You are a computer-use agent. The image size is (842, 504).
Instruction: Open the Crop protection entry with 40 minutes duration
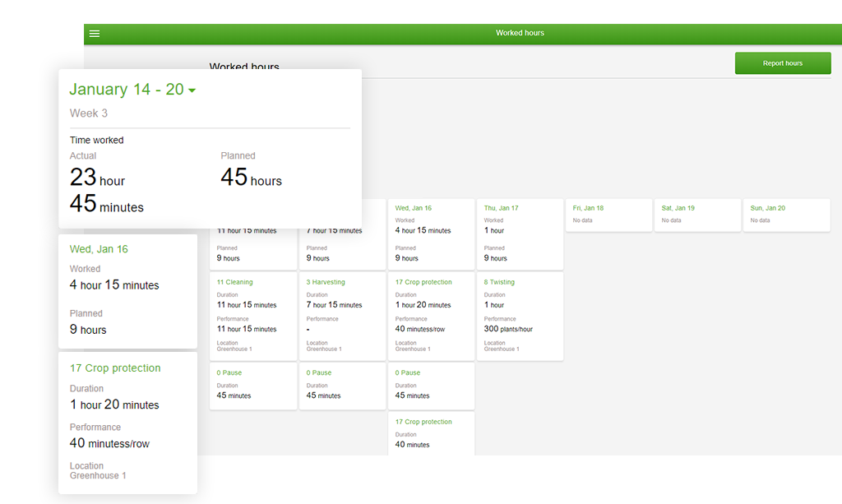pos(431,432)
